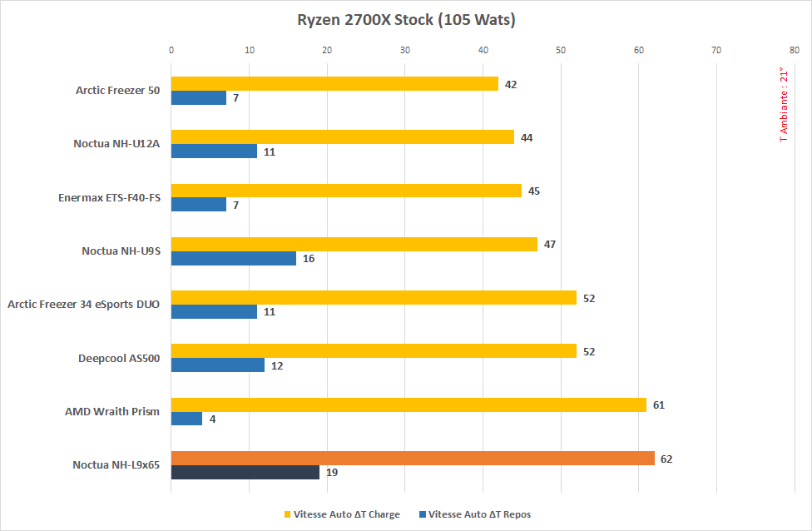Click data label 16 for Noctua NH-U9S
Image resolution: width=812 pixels, height=531 pixels.
click(309, 259)
